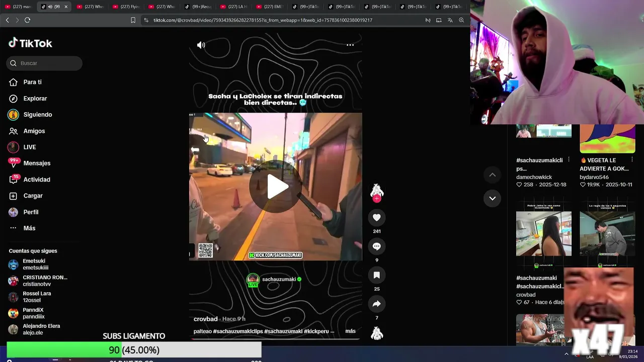Viewport: 644px width, 362px height.
Task: Switch to the '(99+)Recu' TikTok tab
Action: (198, 7)
